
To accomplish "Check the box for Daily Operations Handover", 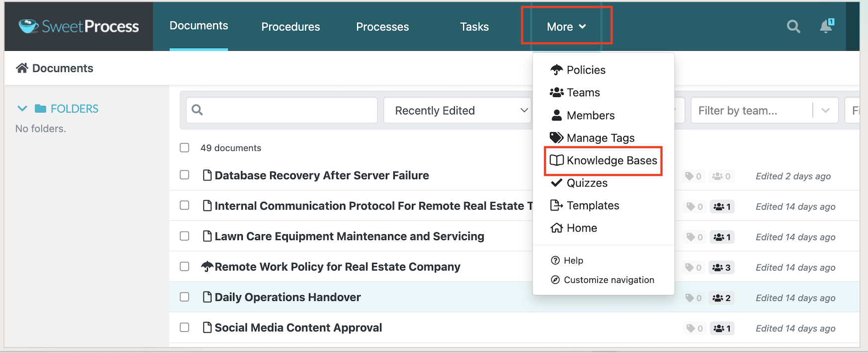I will pyautogui.click(x=185, y=297).
